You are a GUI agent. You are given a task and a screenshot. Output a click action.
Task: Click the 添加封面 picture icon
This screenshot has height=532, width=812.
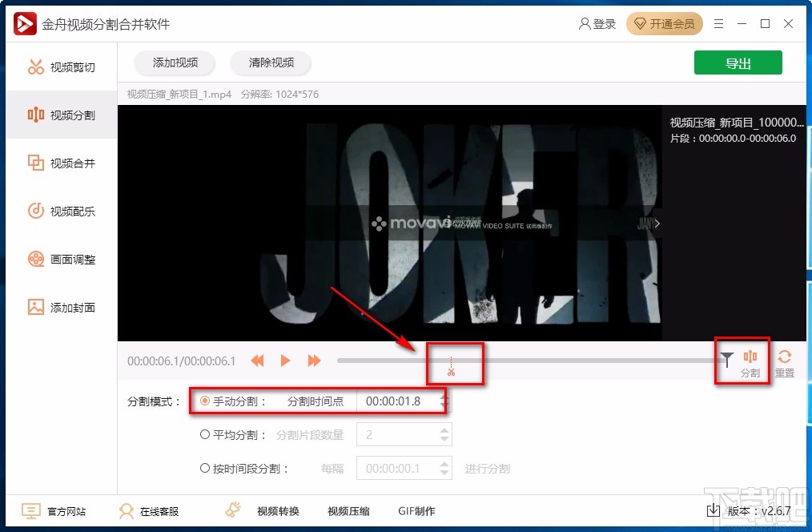pos(36,307)
